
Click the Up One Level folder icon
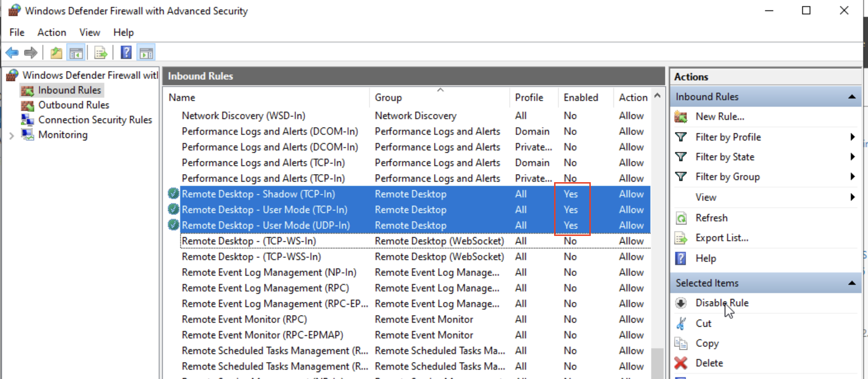coord(56,53)
